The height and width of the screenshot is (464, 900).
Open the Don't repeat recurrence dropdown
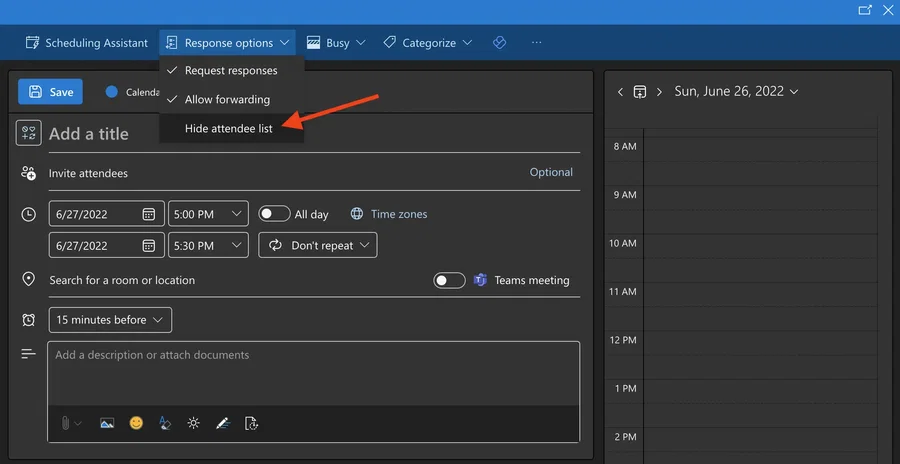pos(318,245)
